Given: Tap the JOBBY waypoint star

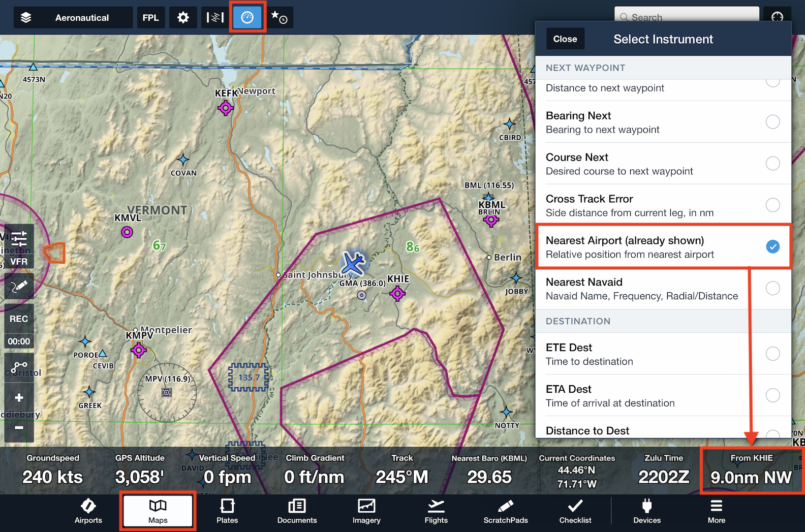Looking at the screenshot, I should click(516, 278).
